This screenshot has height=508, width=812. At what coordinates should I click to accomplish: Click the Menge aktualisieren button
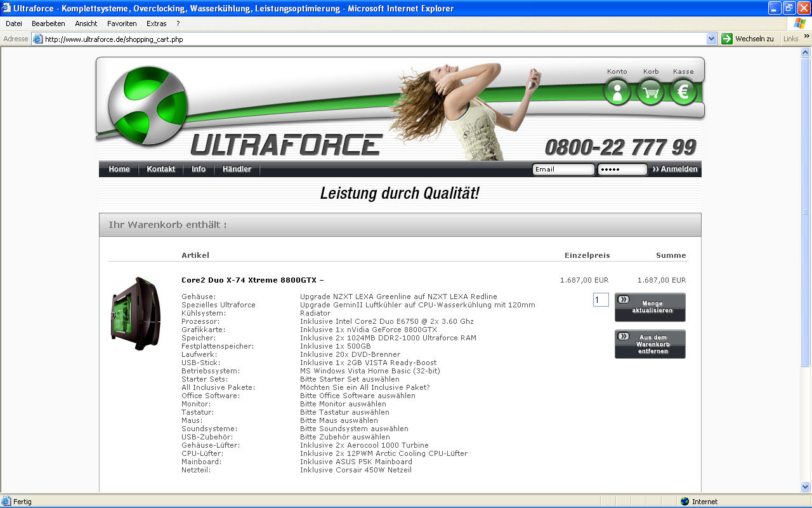[650, 307]
